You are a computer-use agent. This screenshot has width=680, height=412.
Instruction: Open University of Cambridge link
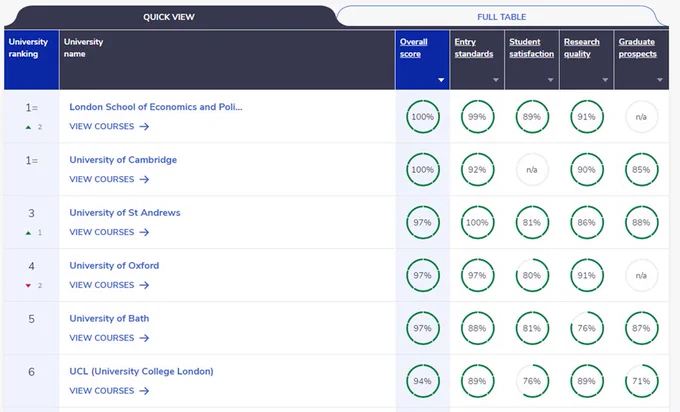pyautogui.click(x=123, y=160)
